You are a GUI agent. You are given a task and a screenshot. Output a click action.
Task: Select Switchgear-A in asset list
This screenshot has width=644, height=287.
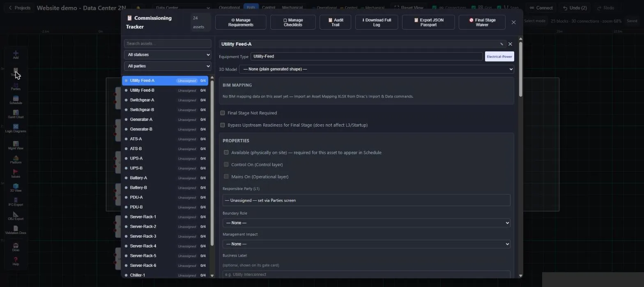click(x=166, y=100)
